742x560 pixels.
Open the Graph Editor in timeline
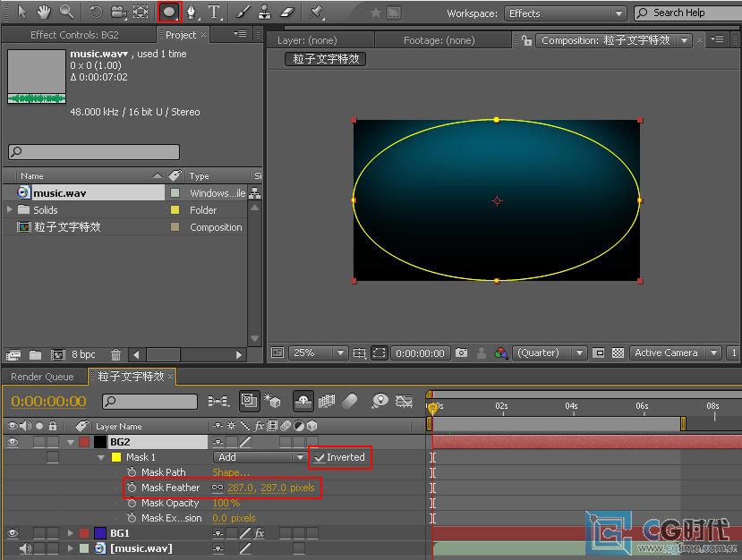(405, 401)
